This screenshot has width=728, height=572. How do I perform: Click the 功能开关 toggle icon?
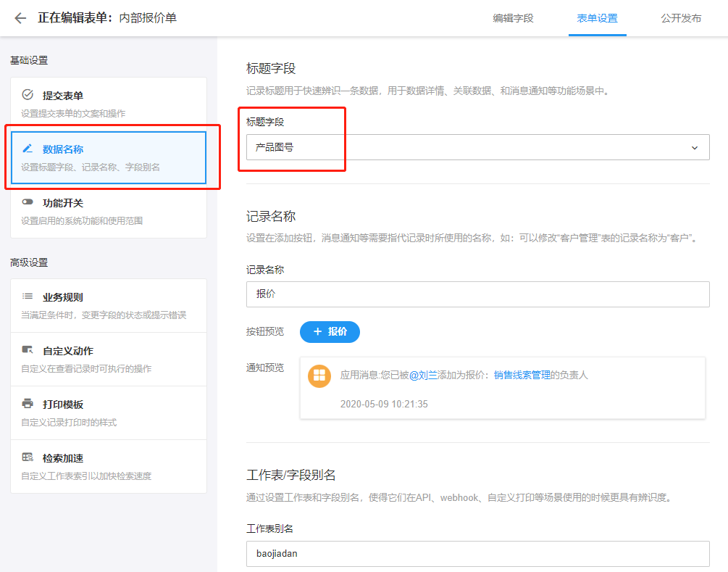pos(28,202)
